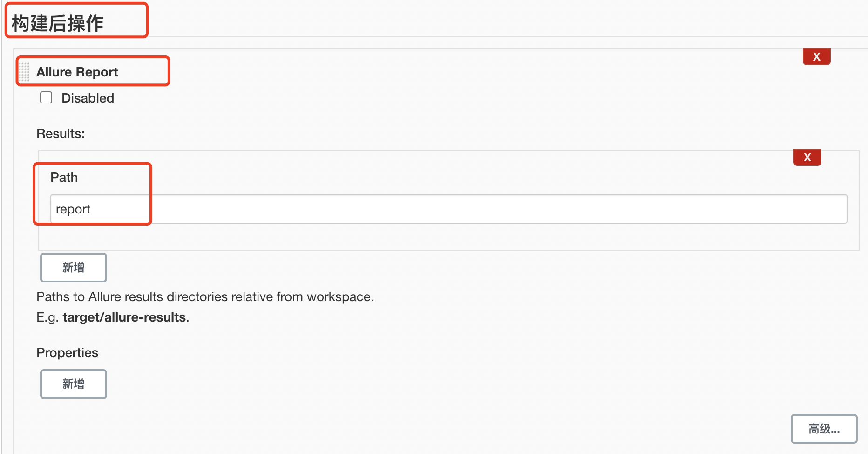This screenshot has height=454, width=868.
Task: Click 新增 button under Properties
Action: (74, 384)
